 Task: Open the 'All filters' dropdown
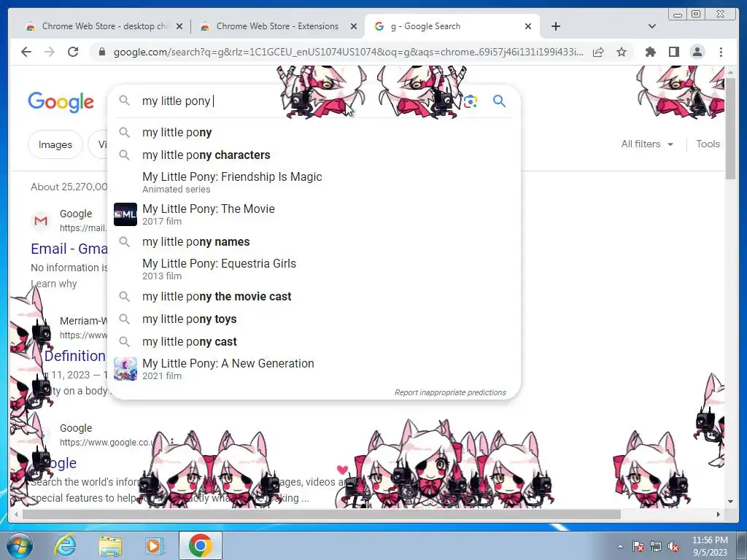click(647, 144)
